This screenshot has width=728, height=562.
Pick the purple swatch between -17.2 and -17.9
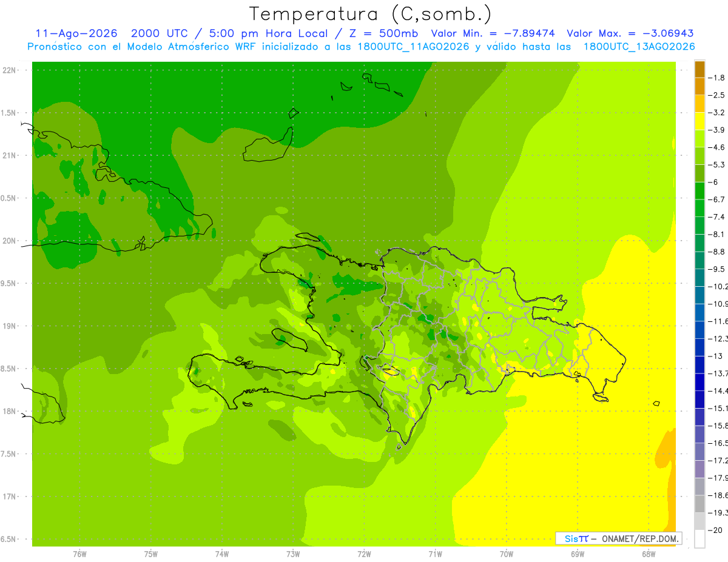pos(699,469)
